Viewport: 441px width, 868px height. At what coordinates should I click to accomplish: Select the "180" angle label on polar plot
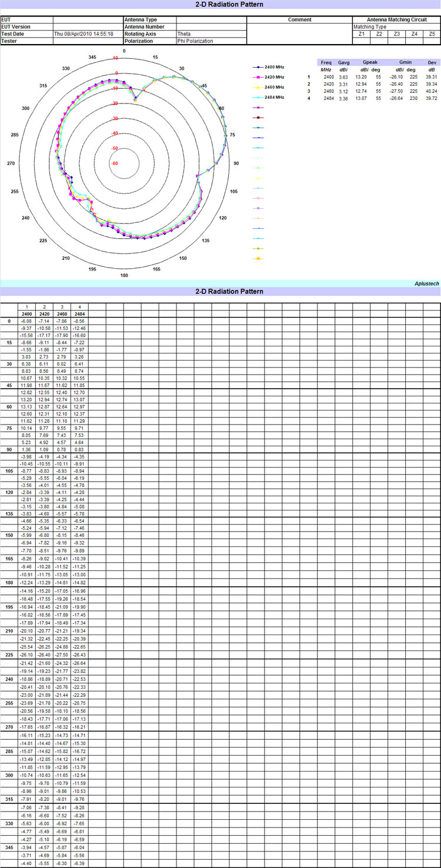[x=124, y=275]
